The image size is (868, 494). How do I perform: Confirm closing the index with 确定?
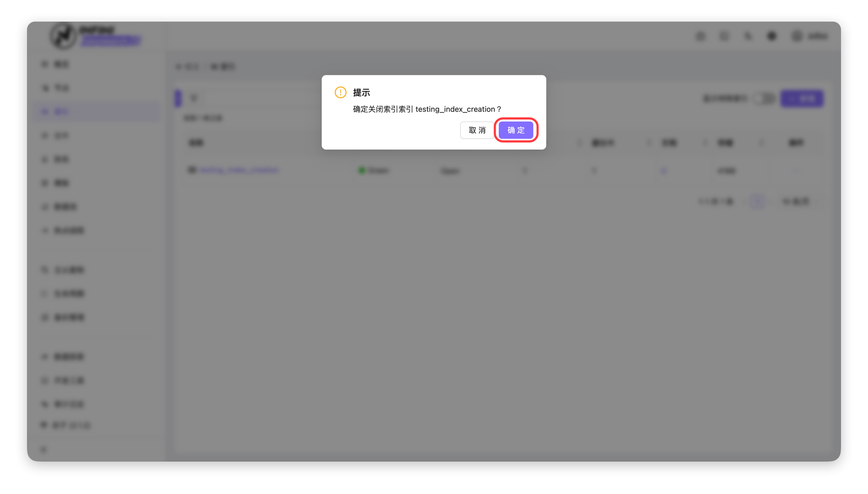pos(516,130)
